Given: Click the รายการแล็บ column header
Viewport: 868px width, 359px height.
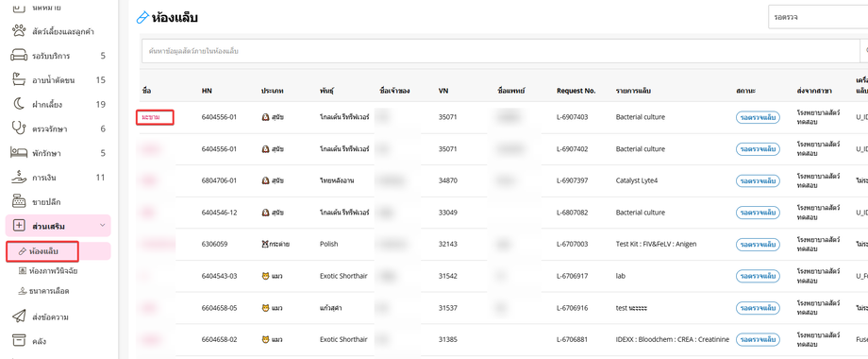Looking at the screenshot, I should tap(632, 91).
